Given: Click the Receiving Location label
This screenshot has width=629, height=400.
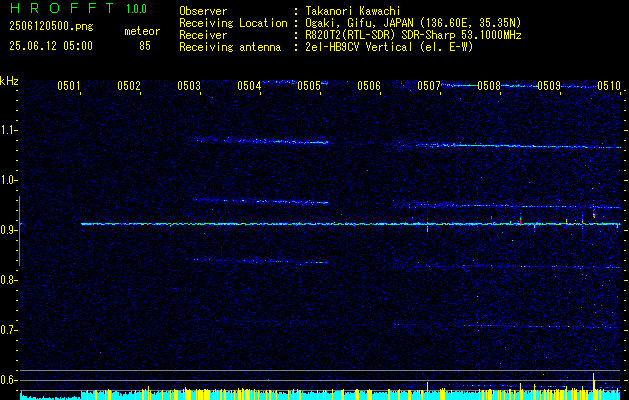Looking at the screenshot, I should (233, 23).
